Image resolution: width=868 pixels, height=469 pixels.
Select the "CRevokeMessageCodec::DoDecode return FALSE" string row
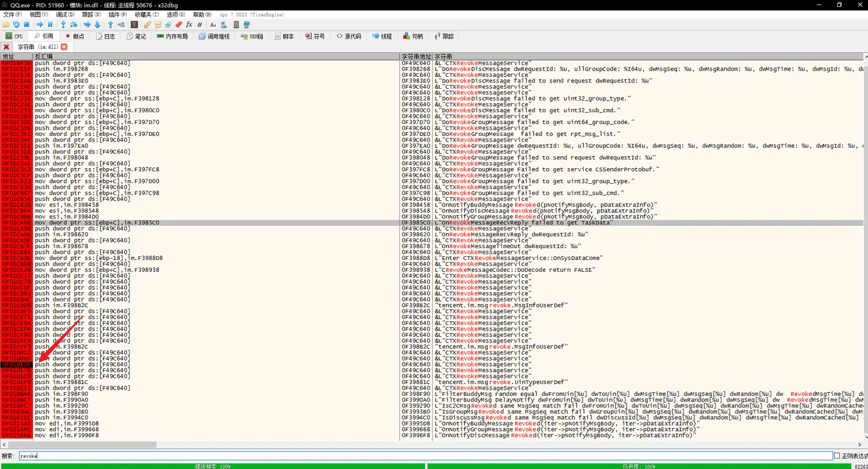432,270
